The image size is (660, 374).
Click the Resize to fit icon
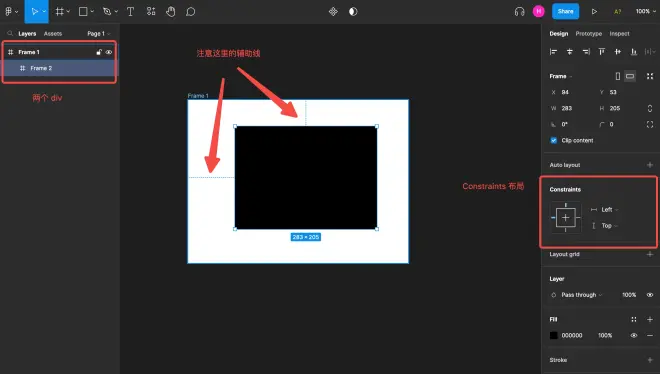650,76
